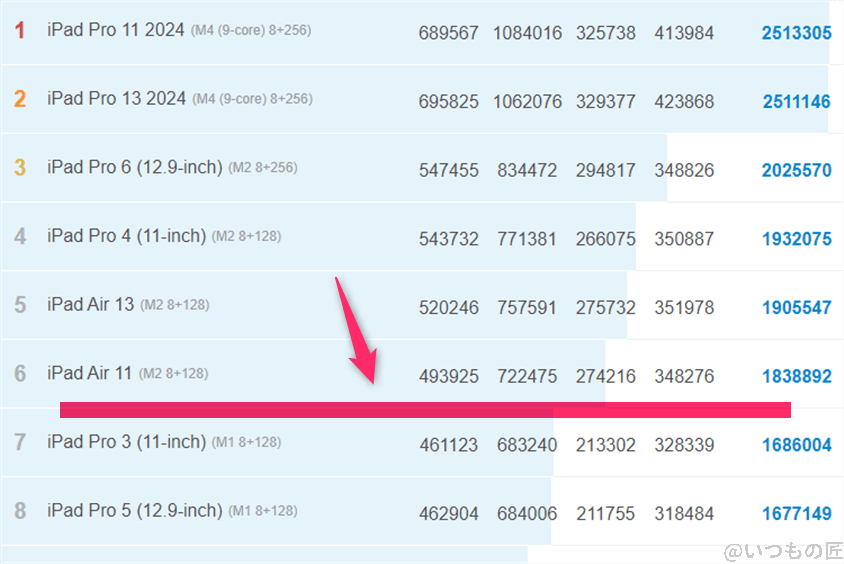Click iPad Pro 6 (12.9-inch) device name

coord(134,168)
